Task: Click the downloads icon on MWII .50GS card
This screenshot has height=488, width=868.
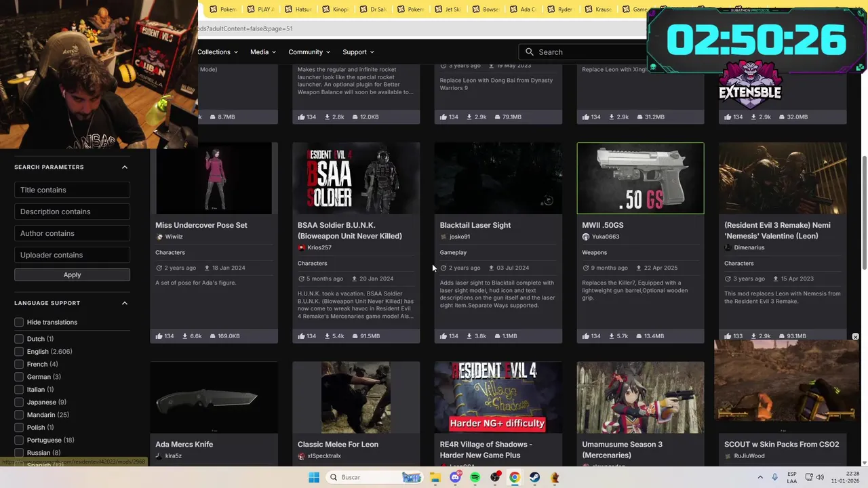Action: 612,336
